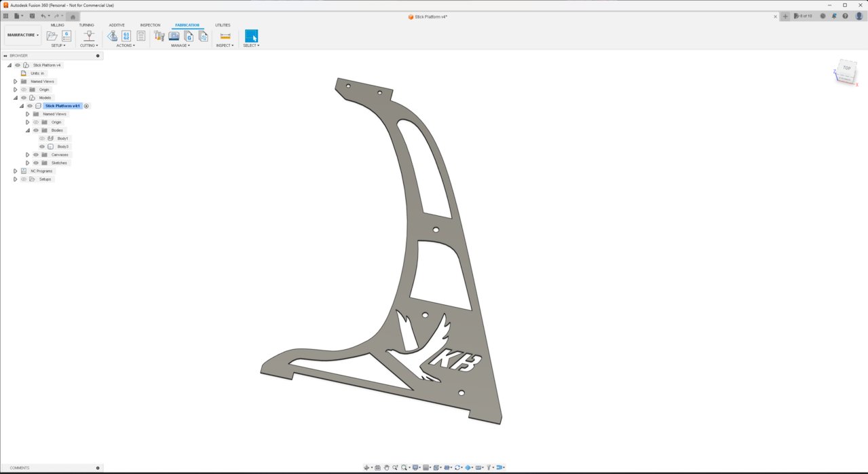Click the G-code setup sheet icon in Setup group

click(x=67, y=36)
